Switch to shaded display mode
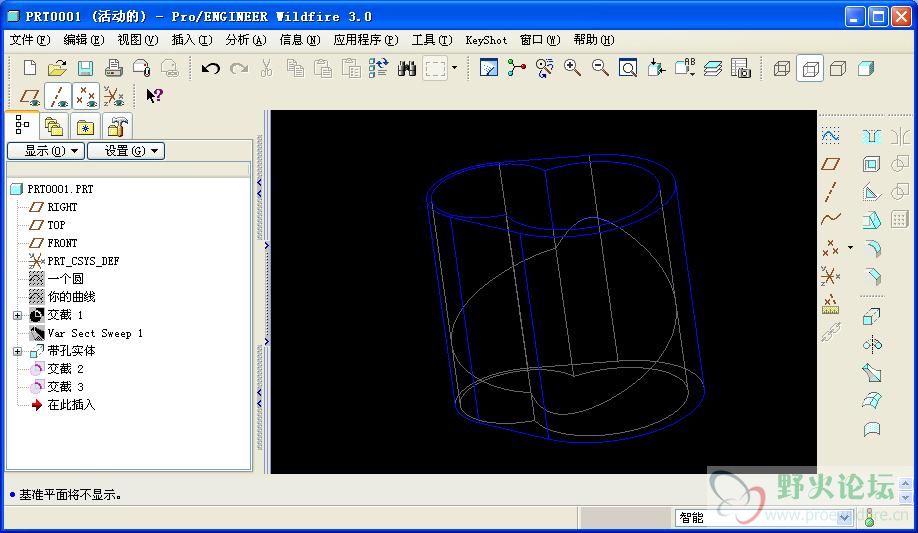The image size is (918, 533). (x=866, y=69)
